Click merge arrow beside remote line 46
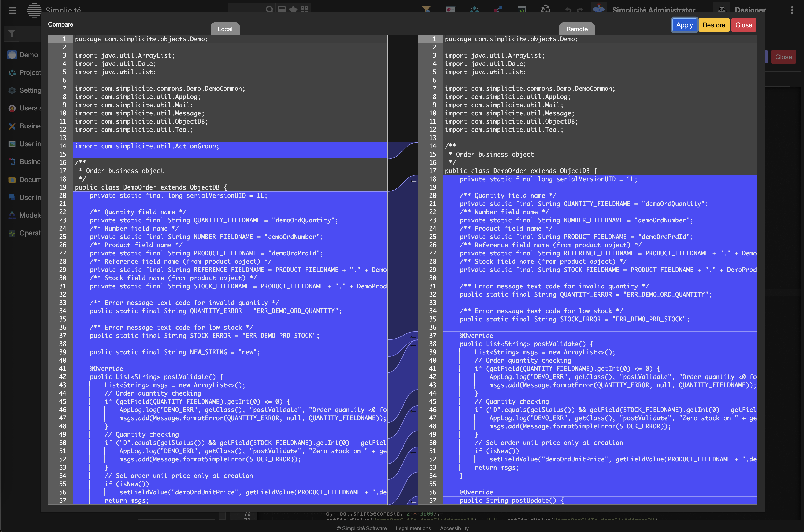 click(x=414, y=411)
